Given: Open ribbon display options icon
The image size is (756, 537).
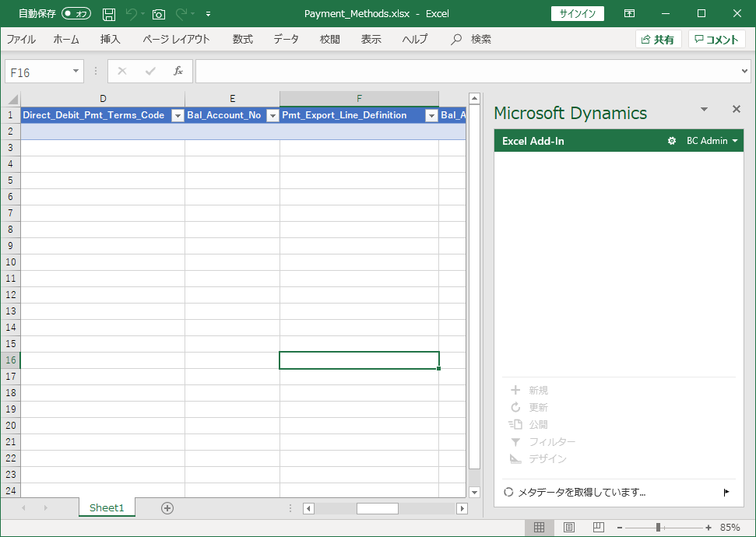Looking at the screenshot, I should tap(629, 13).
